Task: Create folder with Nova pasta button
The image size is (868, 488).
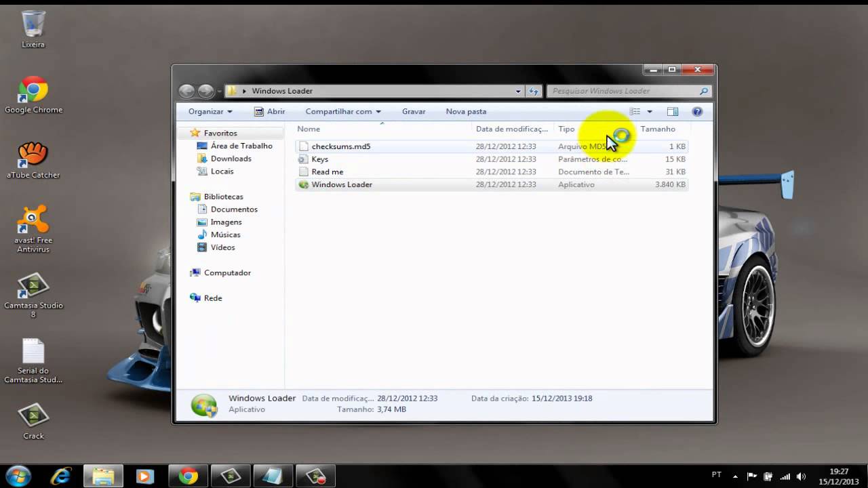Action: point(466,112)
